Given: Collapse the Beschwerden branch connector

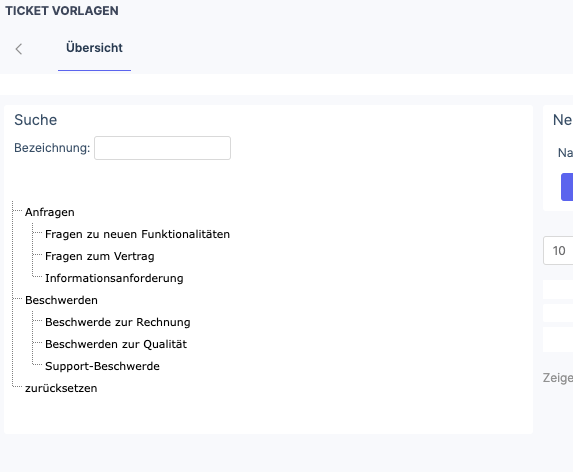Looking at the screenshot, I should click(18, 299).
